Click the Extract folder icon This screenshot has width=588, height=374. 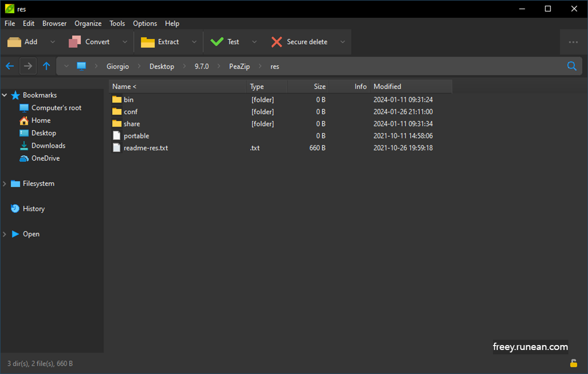pos(147,42)
